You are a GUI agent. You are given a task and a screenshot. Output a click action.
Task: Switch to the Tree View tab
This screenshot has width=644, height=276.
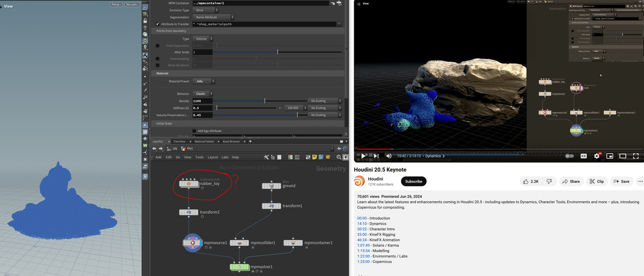click(x=179, y=141)
